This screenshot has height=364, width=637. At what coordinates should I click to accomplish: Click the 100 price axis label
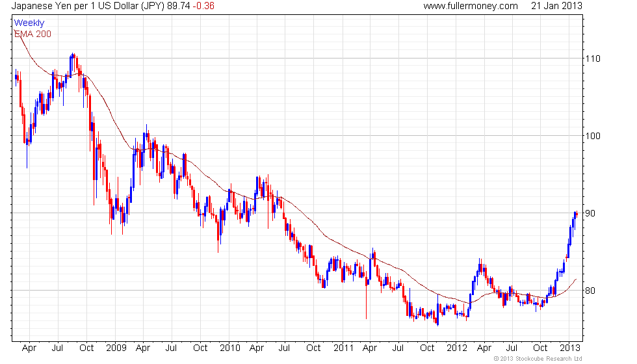593,136
